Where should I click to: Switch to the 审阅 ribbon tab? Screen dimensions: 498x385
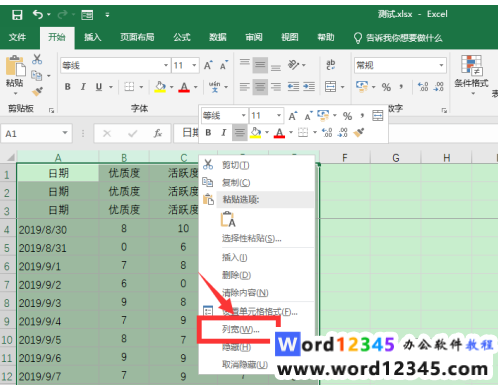254,37
